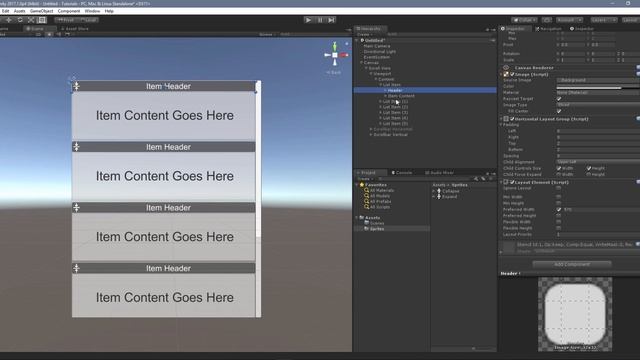The image size is (640, 360).
Task: Select Main Camera in hierarchy
Action: (x=377, y=46)
